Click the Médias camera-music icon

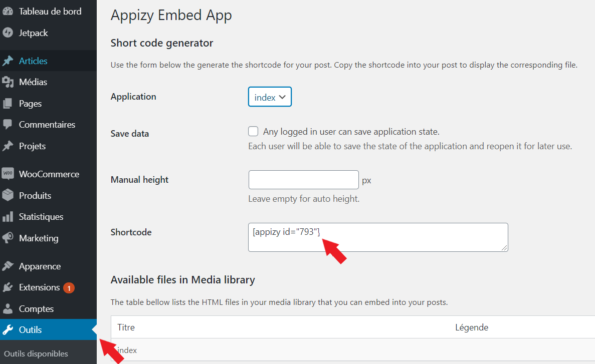[8, 82]
